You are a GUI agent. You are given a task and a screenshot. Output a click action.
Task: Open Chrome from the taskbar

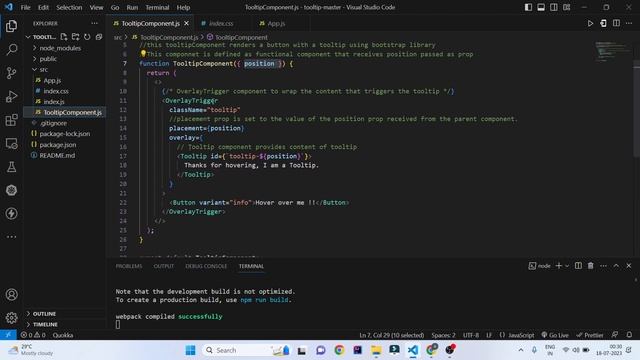click(x=339, y=350)
